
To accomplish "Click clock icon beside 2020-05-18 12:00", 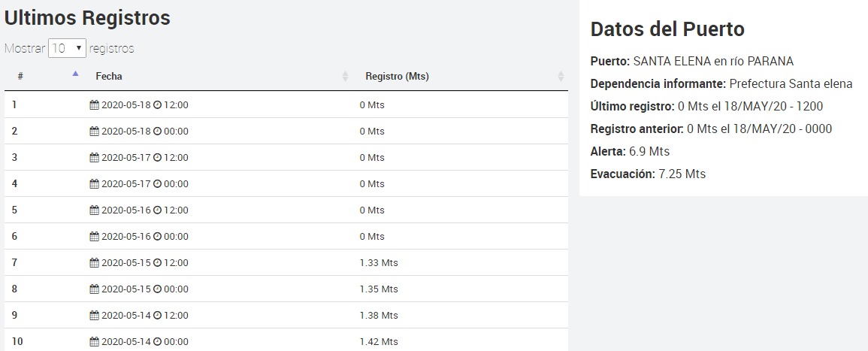I will click(158, 105).
